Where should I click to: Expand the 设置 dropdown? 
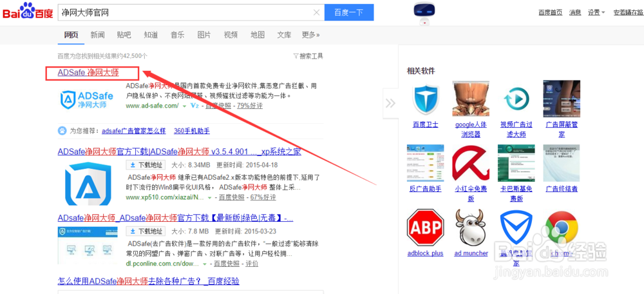point(596,12)
